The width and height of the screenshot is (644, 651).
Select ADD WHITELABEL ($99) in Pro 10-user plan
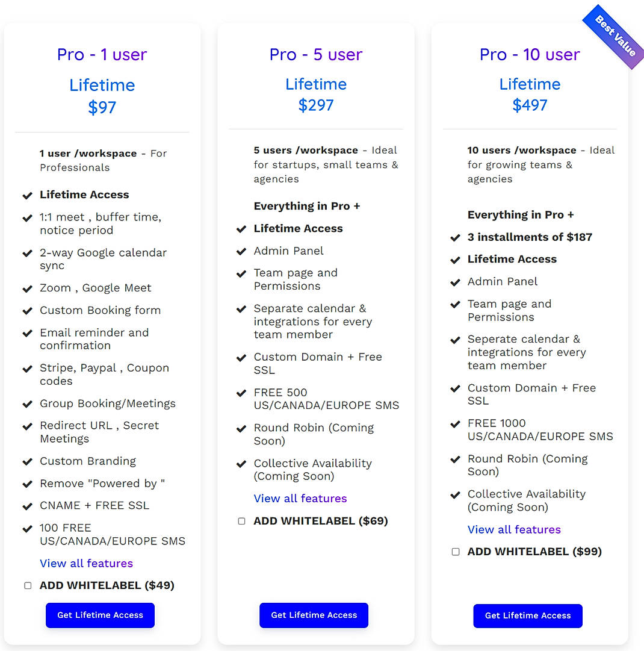pyautogui.click(x=456, y=551)
